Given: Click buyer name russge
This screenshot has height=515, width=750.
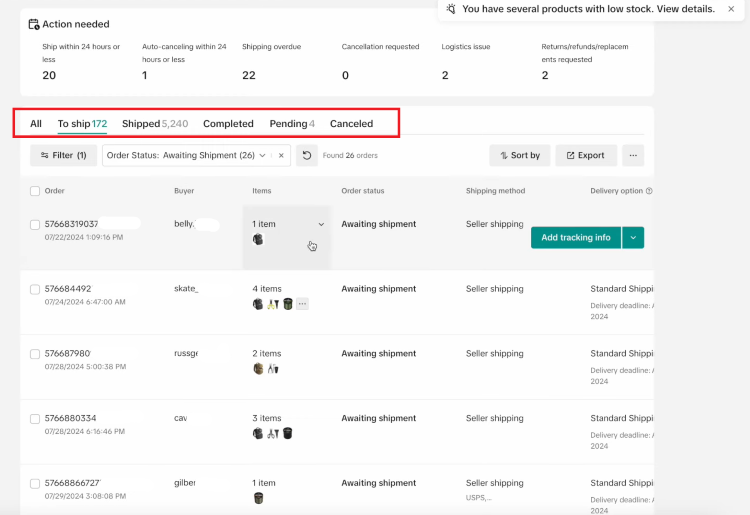Looking at the screenshot, I should (186, 353).
